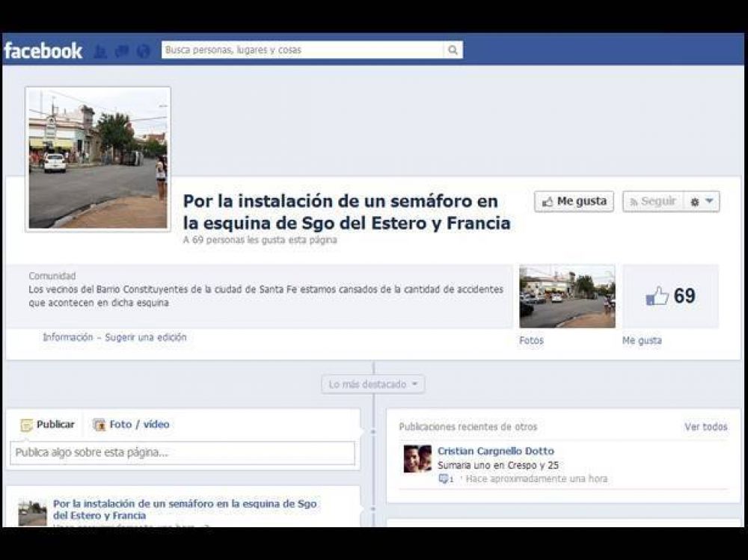Open the timeline post title link at bottom
The height and width of the screenshot is (560, 748).
tap(185, 509)
